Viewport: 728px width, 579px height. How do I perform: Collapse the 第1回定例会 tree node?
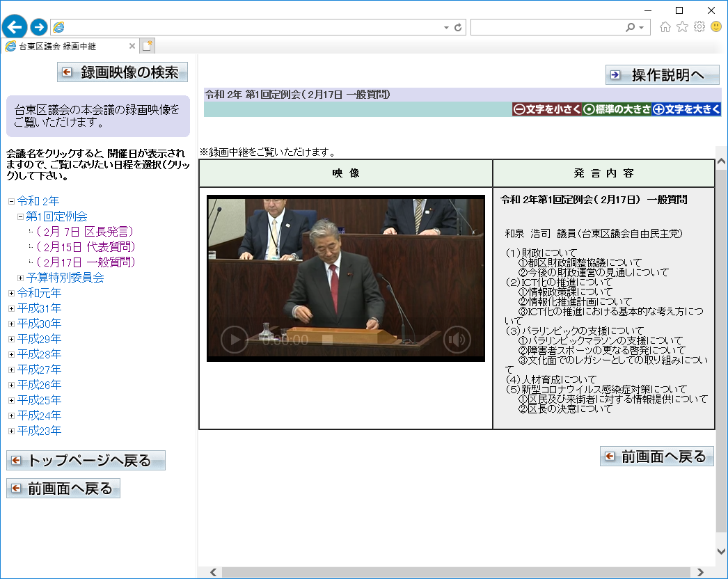[x=20, y=217]
